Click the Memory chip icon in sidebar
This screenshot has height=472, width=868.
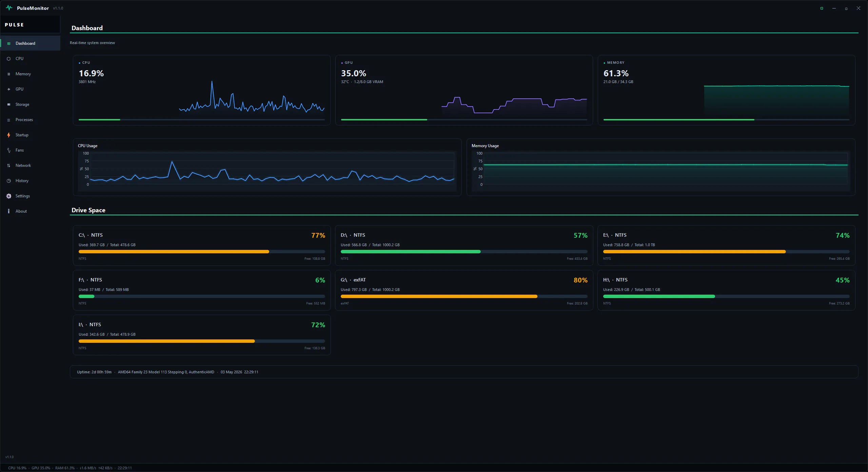click(x=9, y=74)
